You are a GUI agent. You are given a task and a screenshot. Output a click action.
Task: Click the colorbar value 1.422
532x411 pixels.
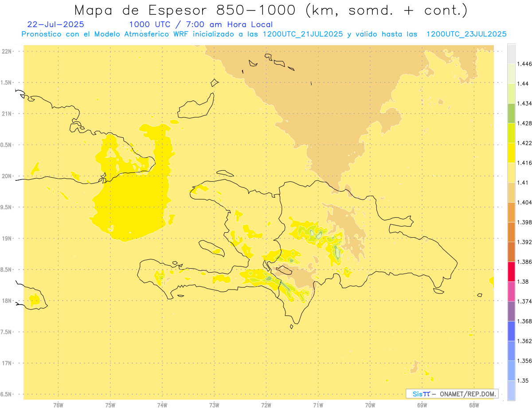pyautogui.click(x=524, y=143)
